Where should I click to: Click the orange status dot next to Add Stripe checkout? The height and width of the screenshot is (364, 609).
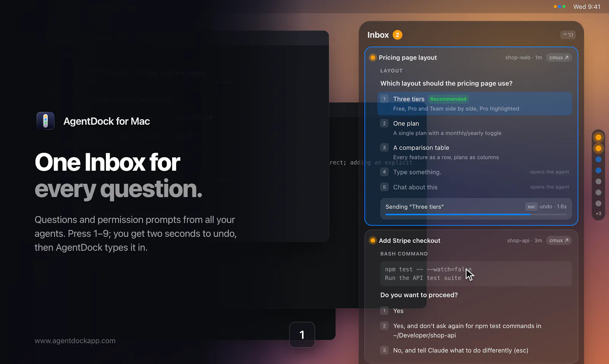click(373, 240)
